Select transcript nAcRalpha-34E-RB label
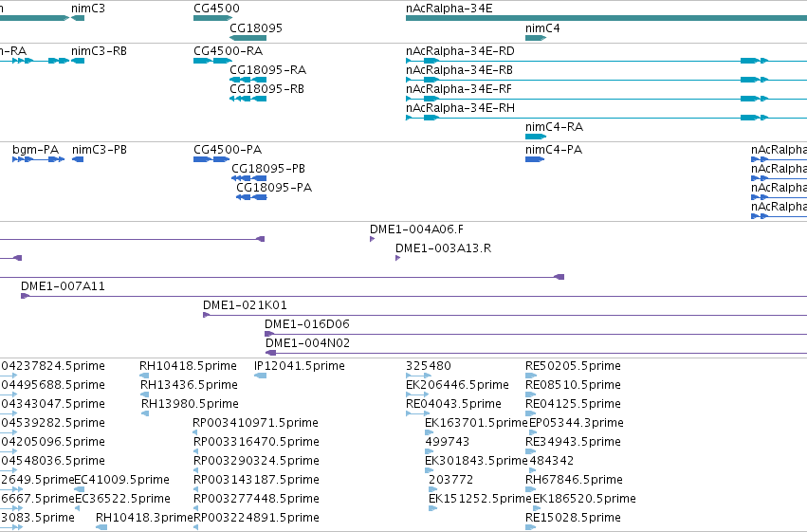Screen dimensions: 807x532 pyautogui.click(x=459, y=70)
